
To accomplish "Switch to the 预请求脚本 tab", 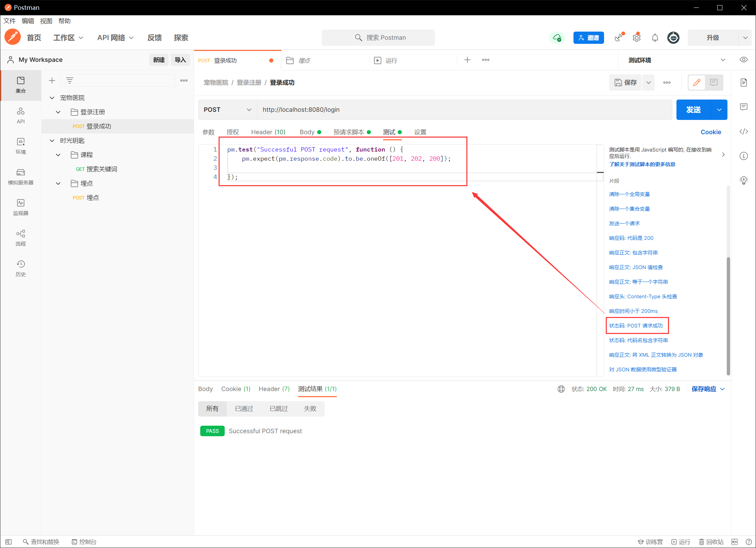I will (348, 132).
